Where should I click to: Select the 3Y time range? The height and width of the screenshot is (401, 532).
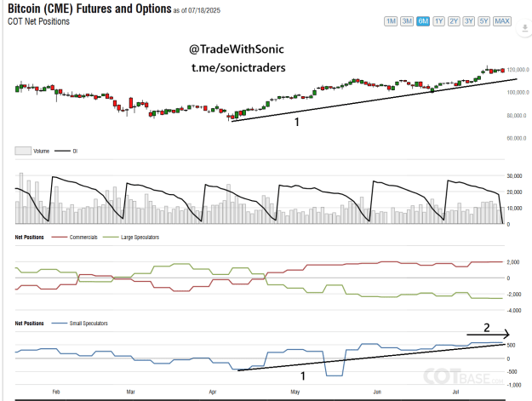pos(468,21)
